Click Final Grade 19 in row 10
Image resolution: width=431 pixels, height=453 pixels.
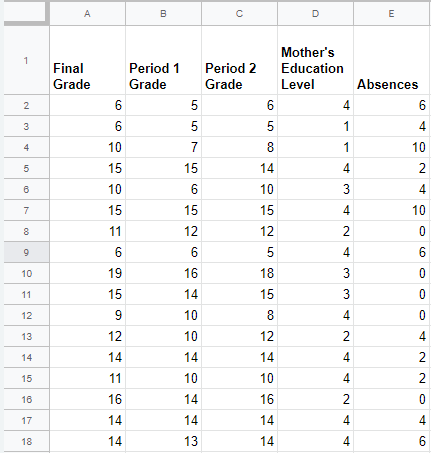pyautogui.click(x=87, y=273)
